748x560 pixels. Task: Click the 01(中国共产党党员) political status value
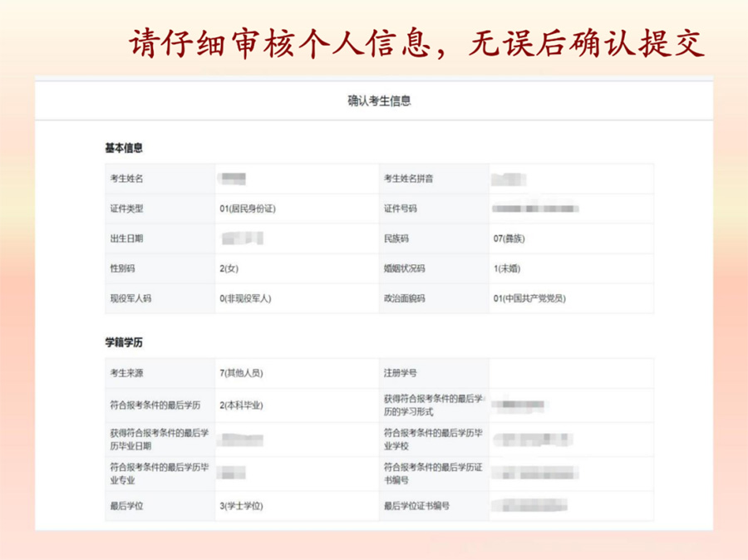[529, 298]
